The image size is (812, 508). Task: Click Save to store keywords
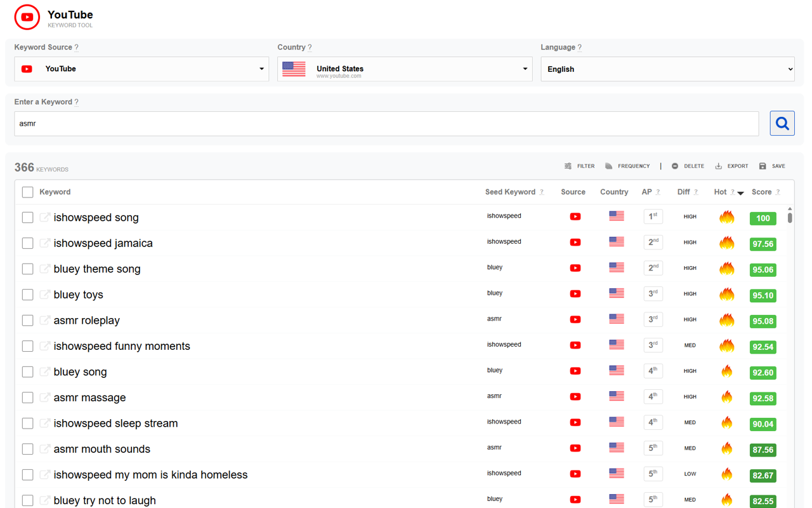[772, 166]
